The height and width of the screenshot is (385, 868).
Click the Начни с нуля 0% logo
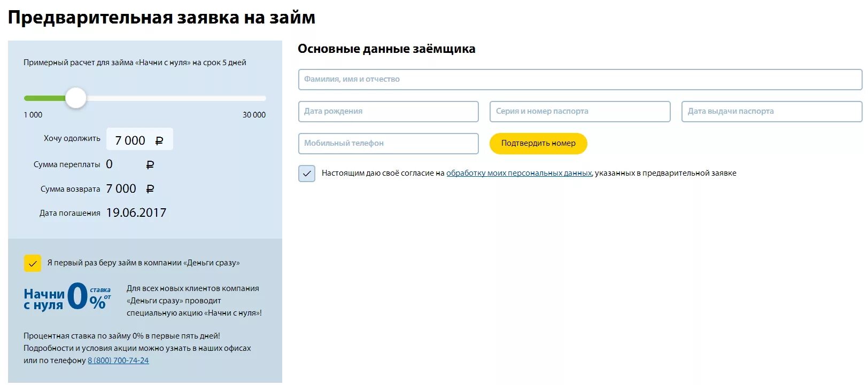[x=67, y=297]
